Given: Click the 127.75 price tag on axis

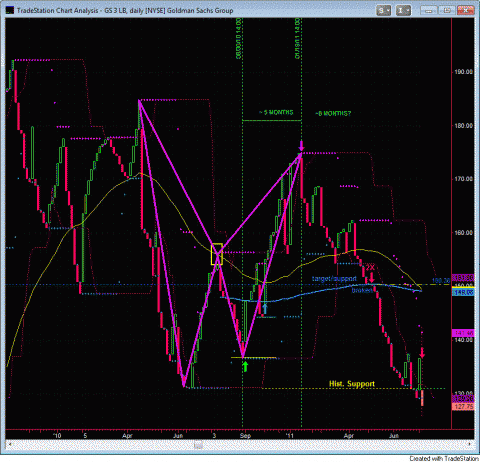Looking at the screenshot, I should tap(463, 407).
